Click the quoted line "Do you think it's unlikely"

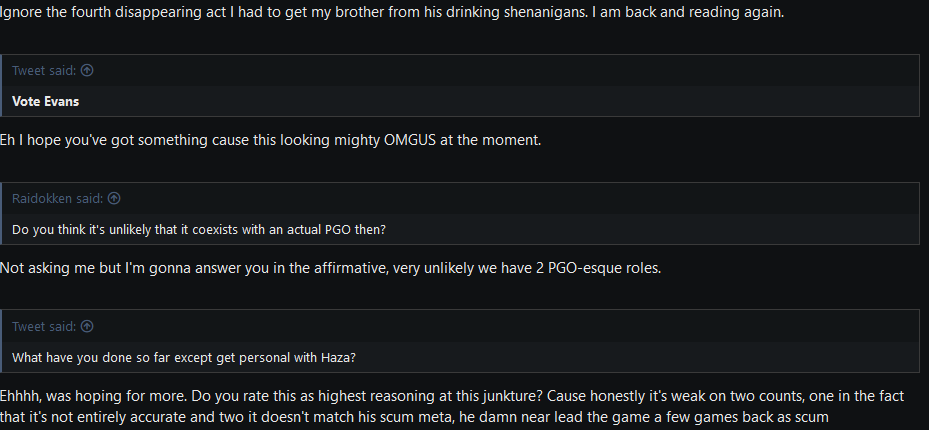pyautogui.click(x=199, y=229)
